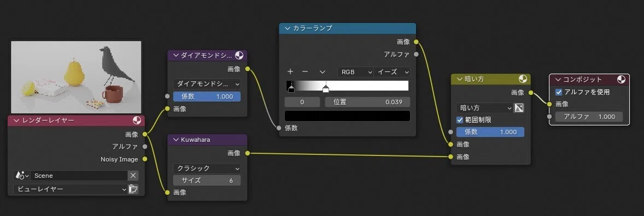
Task: Click the Scene name field
Action: [79, 176]
